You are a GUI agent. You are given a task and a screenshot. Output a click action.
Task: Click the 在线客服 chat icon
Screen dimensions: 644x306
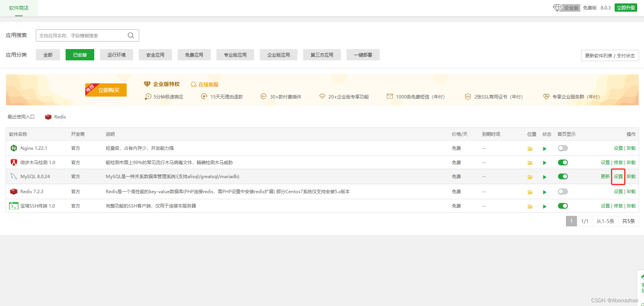pos(193,85)
